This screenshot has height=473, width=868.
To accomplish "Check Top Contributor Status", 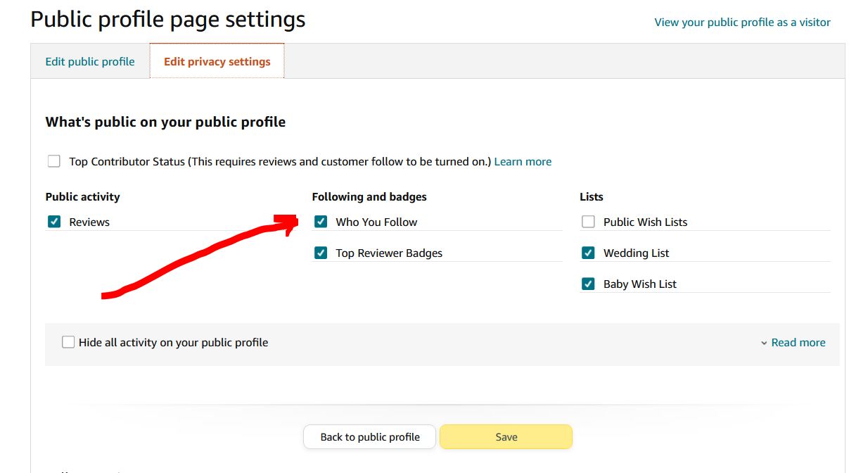I will click(54, 160).
